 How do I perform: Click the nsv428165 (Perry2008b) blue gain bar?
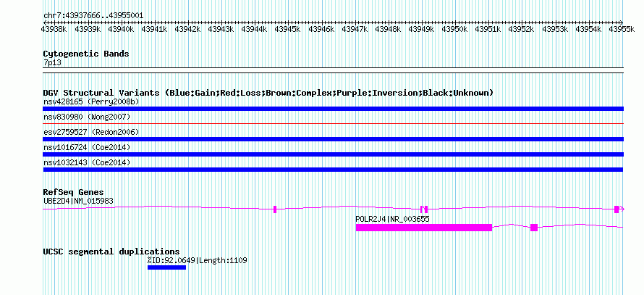[333, 109]
